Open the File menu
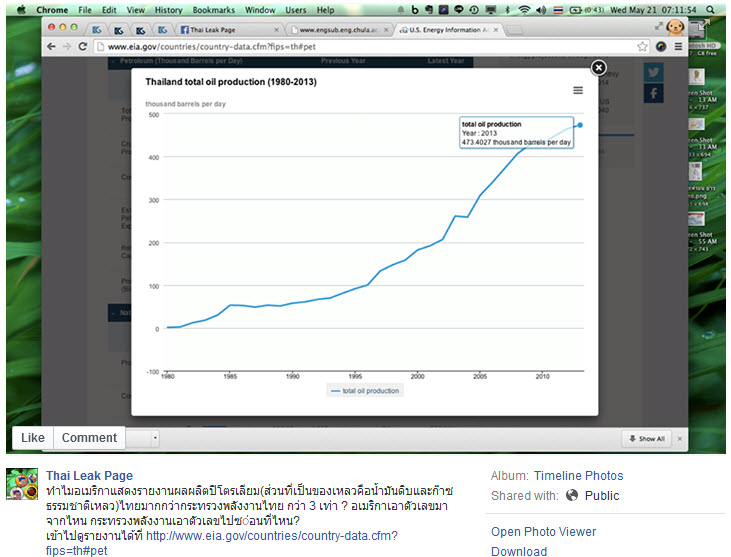 [85, 10]
